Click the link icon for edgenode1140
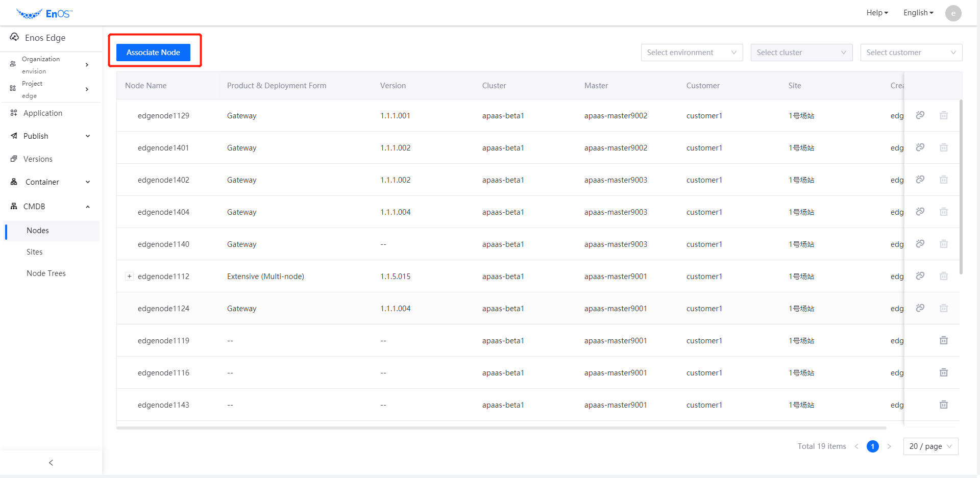Viewport: 980px width, 478px height. coord(920,244)
